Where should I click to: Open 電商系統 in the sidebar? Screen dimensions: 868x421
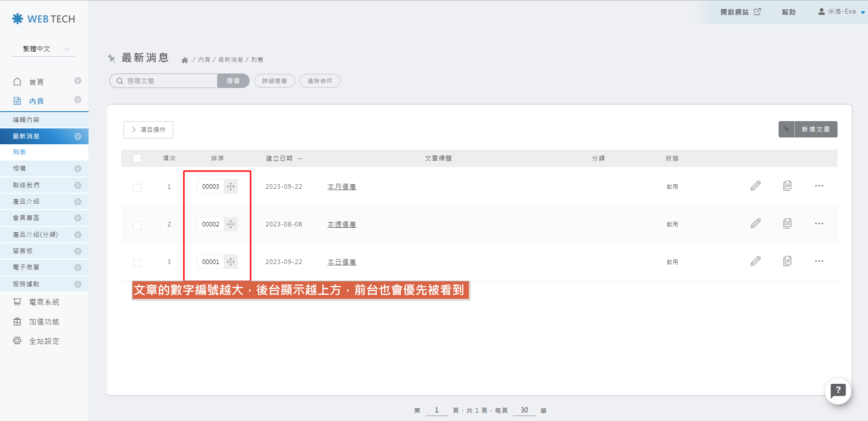[44, 302]
